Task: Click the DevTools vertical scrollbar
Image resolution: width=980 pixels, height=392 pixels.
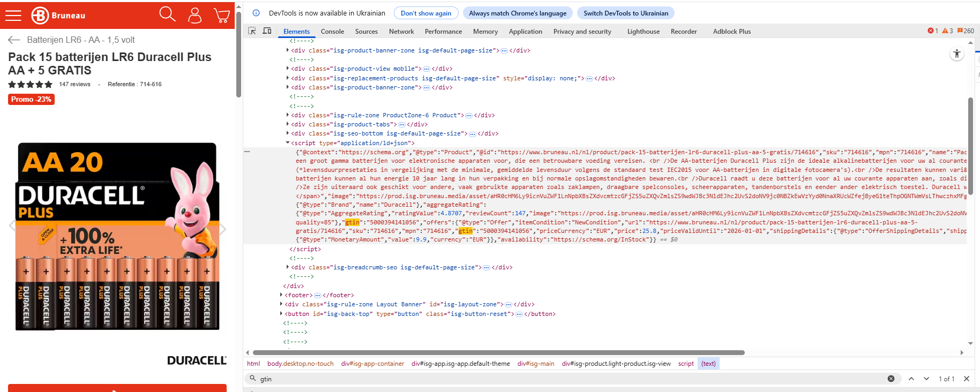Action: 970,146
